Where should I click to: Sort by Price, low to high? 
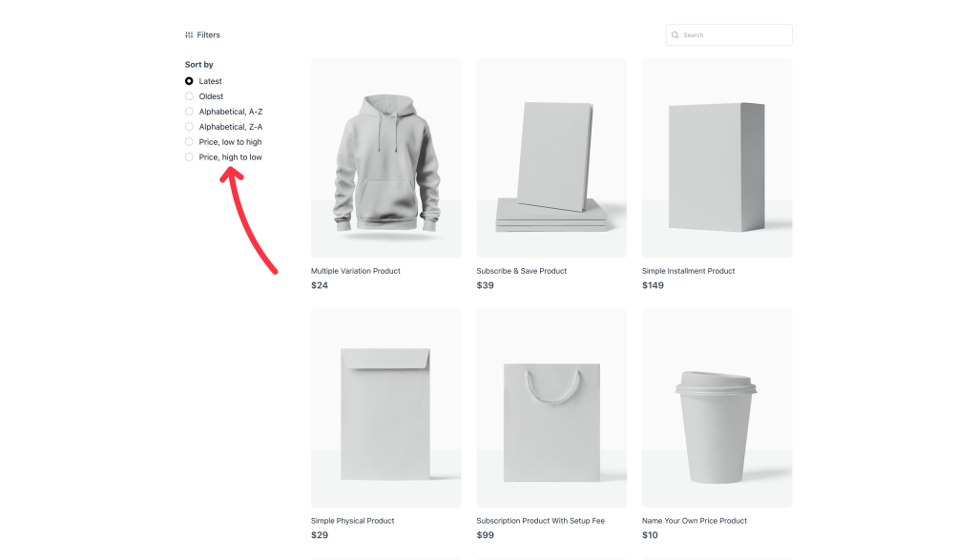[x=189, y=142]
